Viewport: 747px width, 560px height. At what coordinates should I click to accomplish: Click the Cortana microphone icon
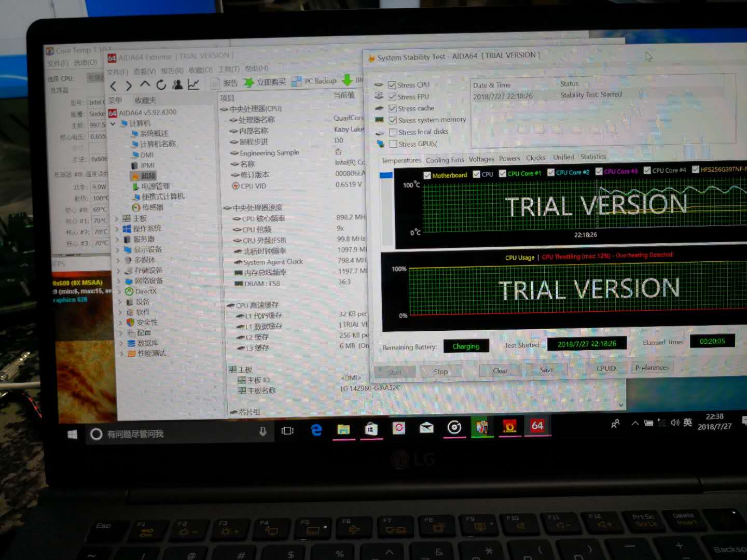[263, 431]
